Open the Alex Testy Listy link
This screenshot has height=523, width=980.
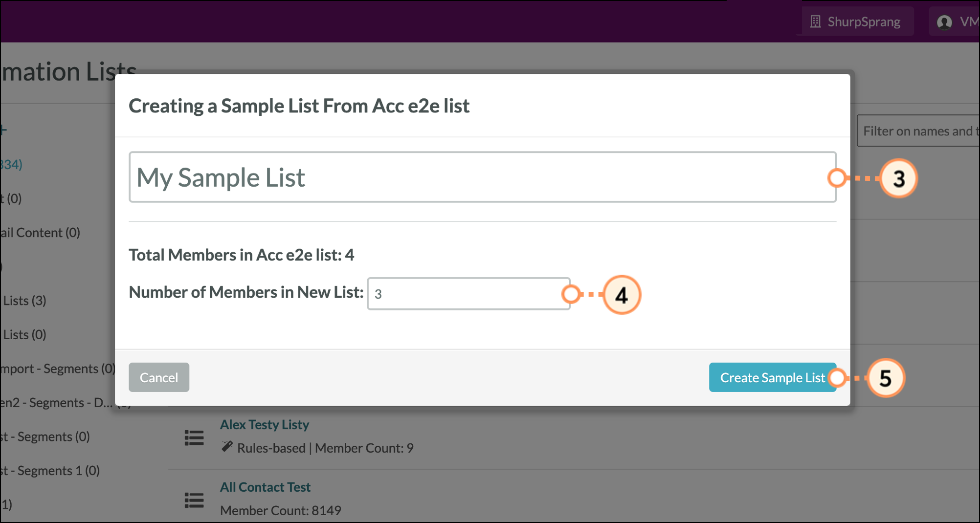pyautogui.click(x=264, y=424)
